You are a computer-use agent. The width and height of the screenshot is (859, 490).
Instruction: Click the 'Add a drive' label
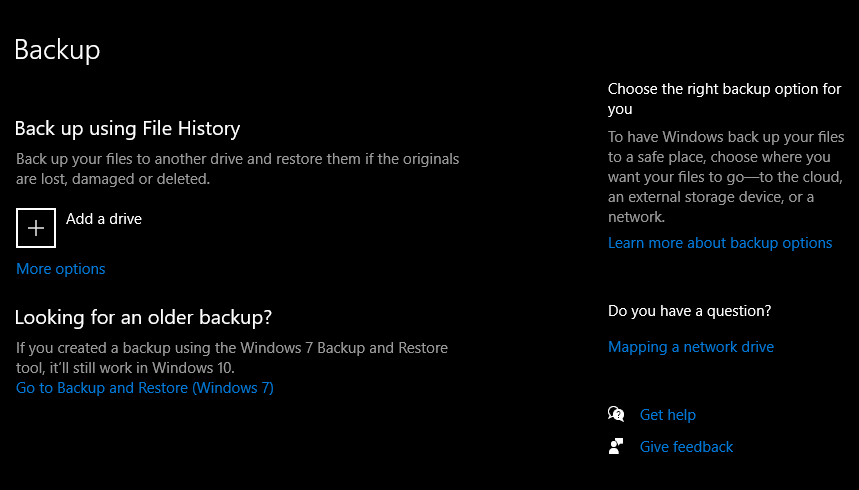(x=104, y=218)
